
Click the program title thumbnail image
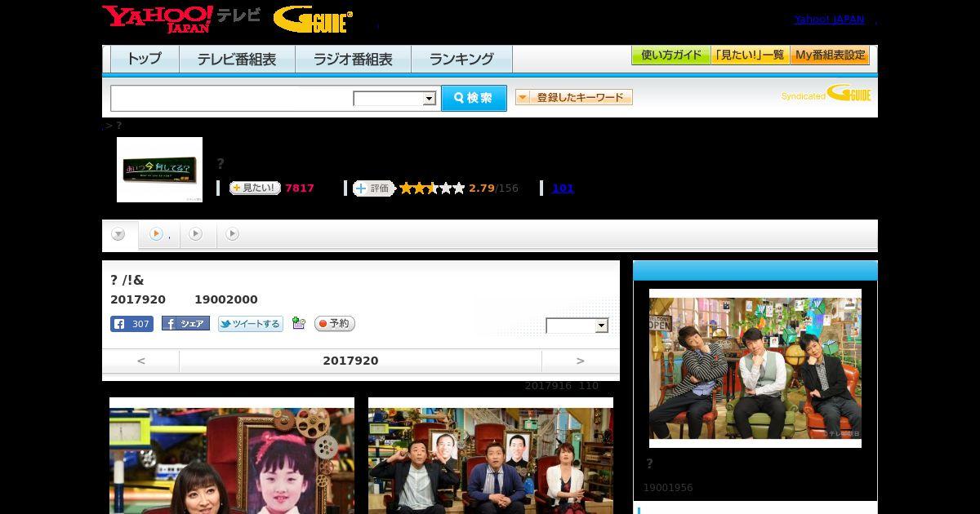(159, 170)
